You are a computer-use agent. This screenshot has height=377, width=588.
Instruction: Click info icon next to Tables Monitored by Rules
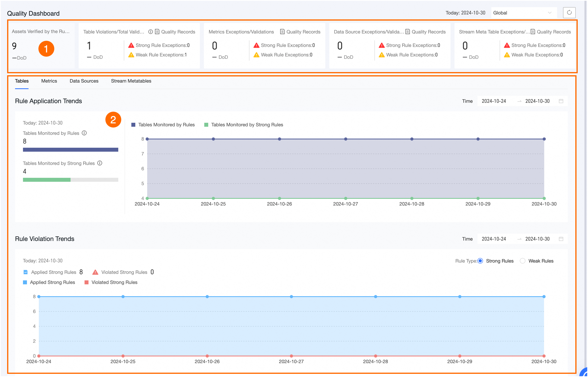point(84,133)
